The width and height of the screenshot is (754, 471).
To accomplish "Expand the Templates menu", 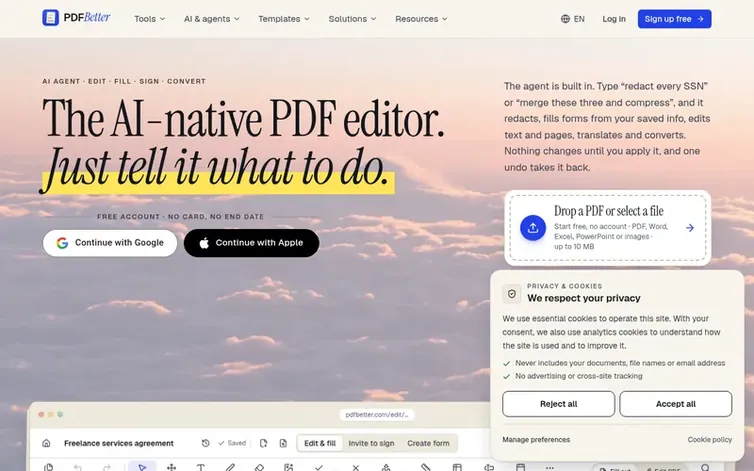I will click(x=284, y=19).
